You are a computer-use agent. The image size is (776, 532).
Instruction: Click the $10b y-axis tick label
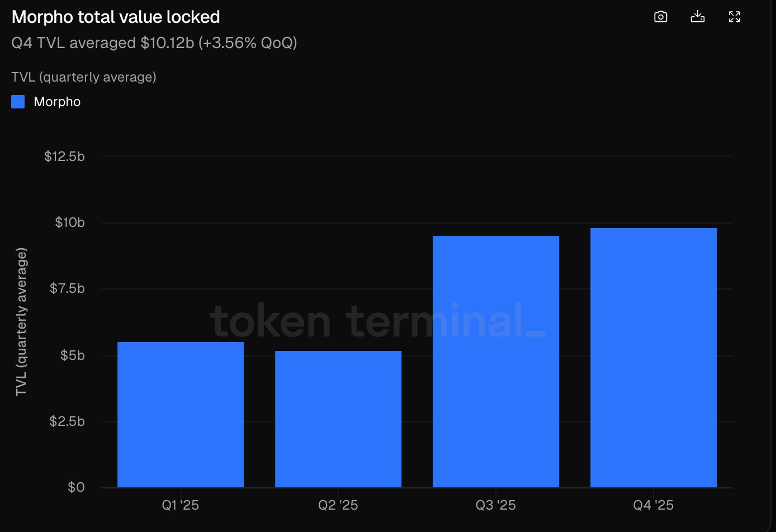point(70,222)
